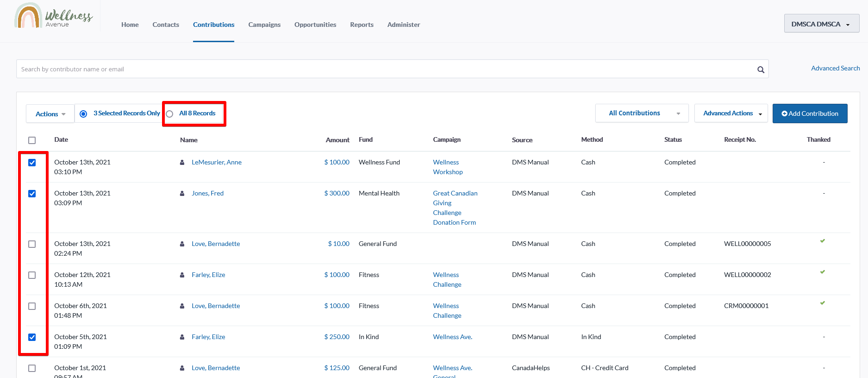This screenshot has width=868, height=378.
Task: Check the October 6th Love, Bernadette row
Action: coord(32,306)
